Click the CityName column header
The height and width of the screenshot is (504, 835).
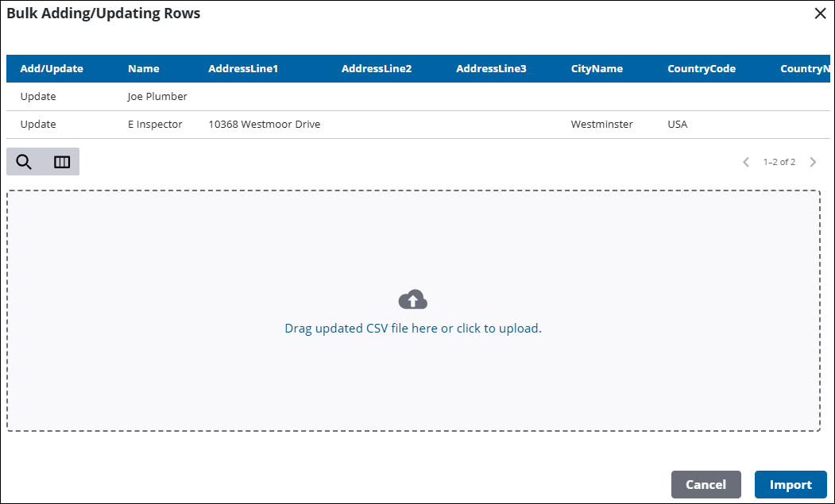(x=597, y=69)
